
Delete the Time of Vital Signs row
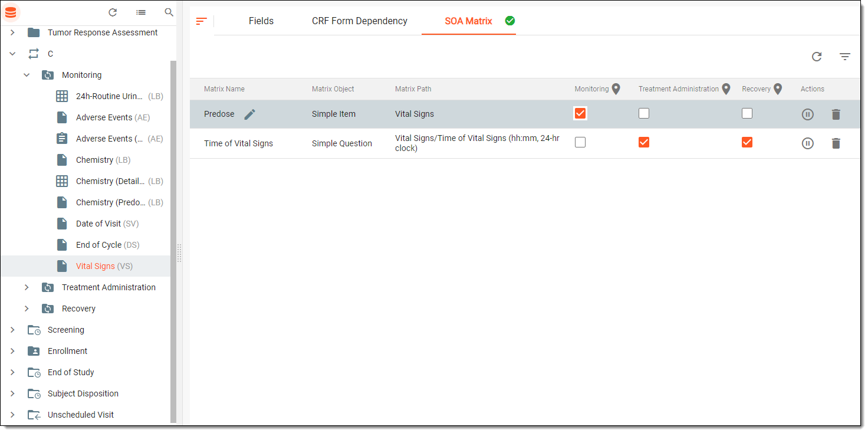[x=836, y=143]
